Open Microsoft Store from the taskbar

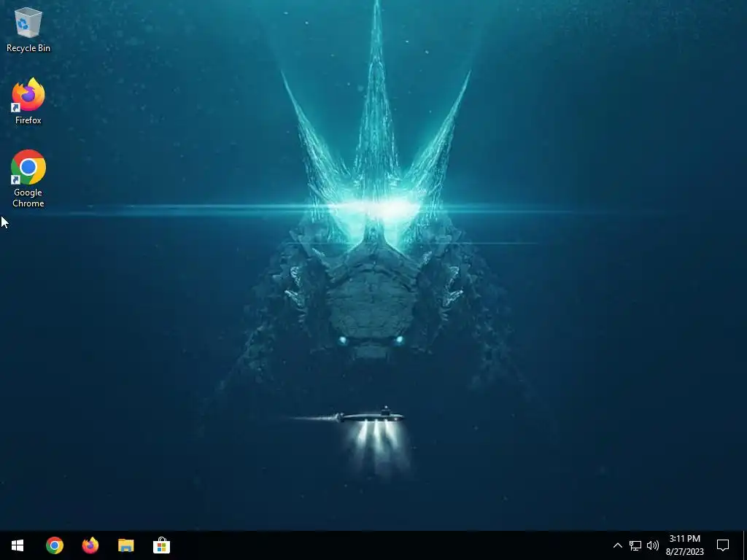pyautogui.click(x=161, y=545)
